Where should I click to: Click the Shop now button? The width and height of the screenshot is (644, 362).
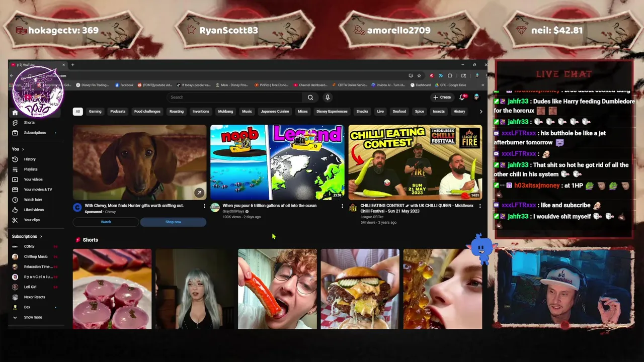click(x=173, y=222)
